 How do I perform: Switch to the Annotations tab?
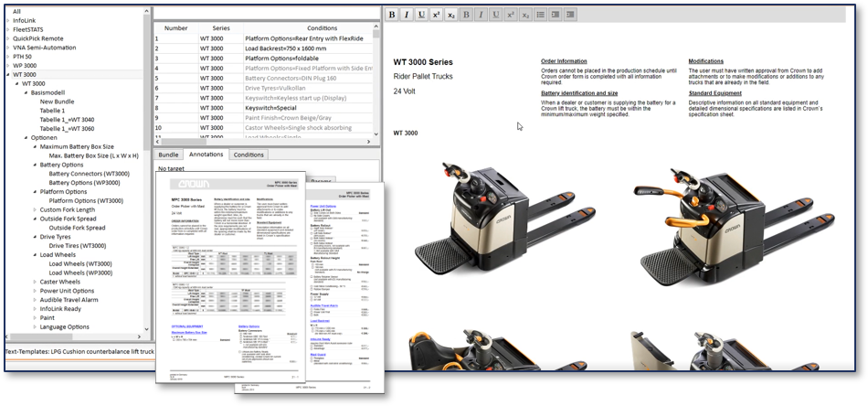point(206,155)
